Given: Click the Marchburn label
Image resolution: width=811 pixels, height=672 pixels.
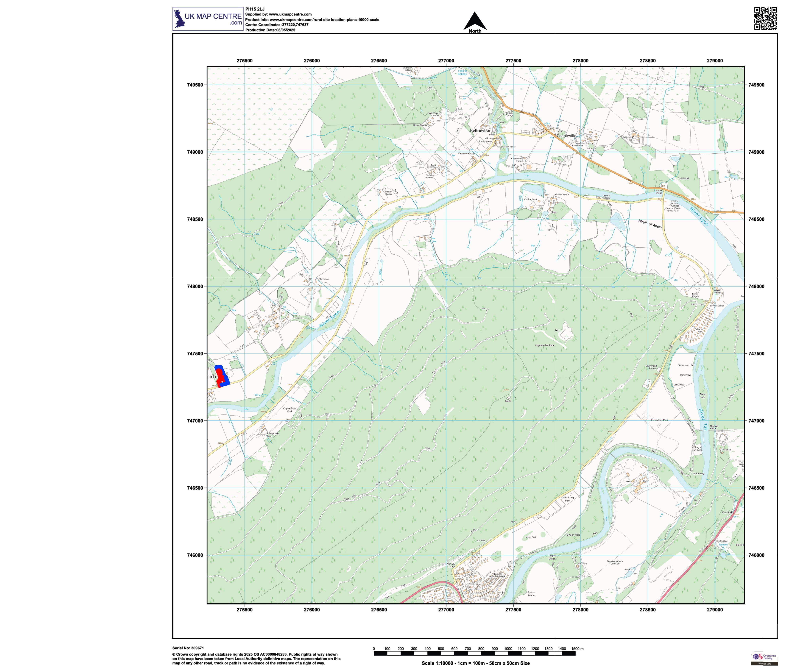Looking at the screenshot, I should [x=324, y=279].
